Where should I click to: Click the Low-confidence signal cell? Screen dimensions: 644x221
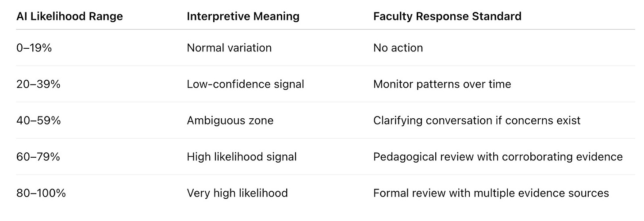click(x=245, y=84)
